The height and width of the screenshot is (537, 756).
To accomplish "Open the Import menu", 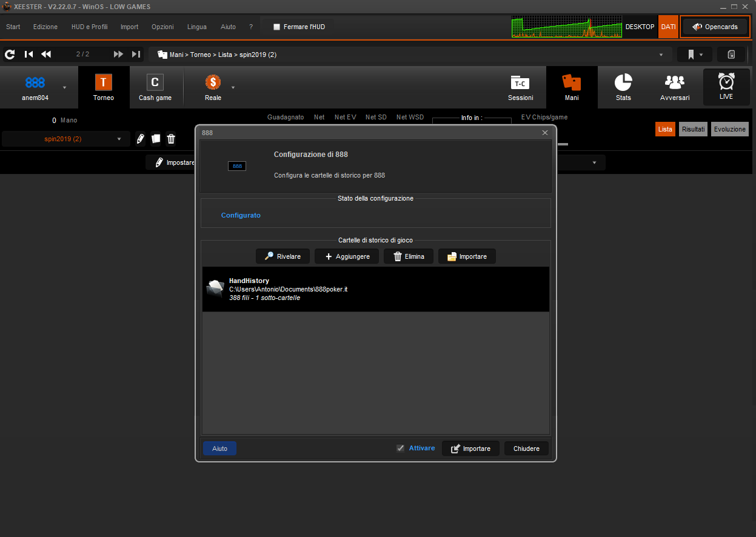I will click(x=129, y=27).
